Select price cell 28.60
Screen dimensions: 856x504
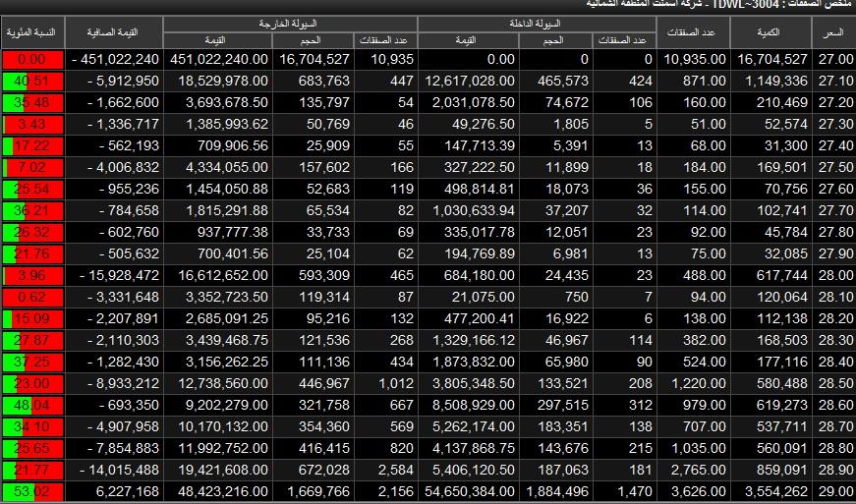click(x=834, y=406)
